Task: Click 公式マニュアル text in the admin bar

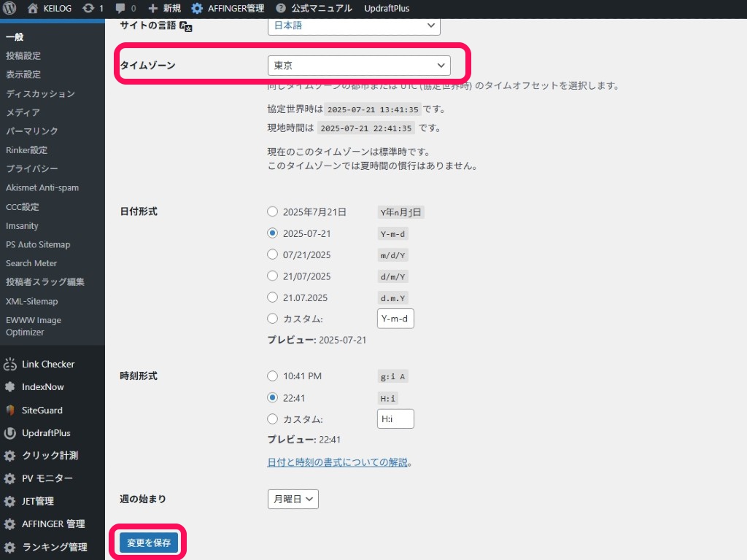Action: [x=322, y=8]
